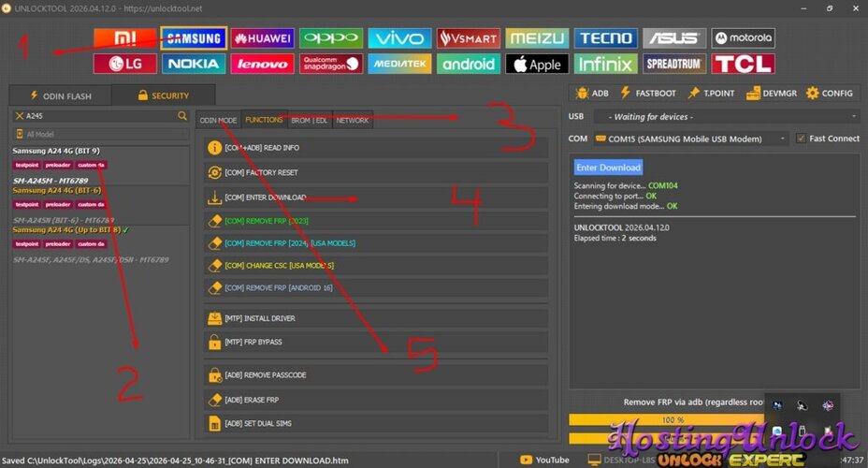Click the 100 % progress bar
868x468 pixels.
[672, 420]
